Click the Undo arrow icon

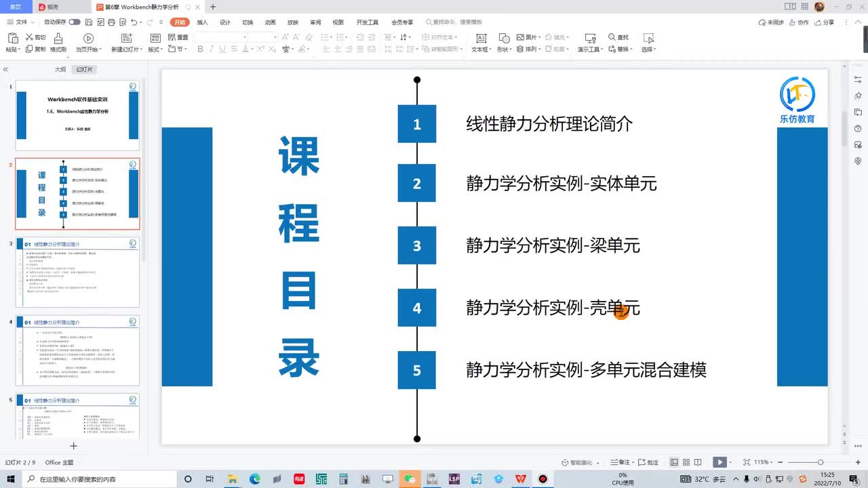click(x=134, y=22)
